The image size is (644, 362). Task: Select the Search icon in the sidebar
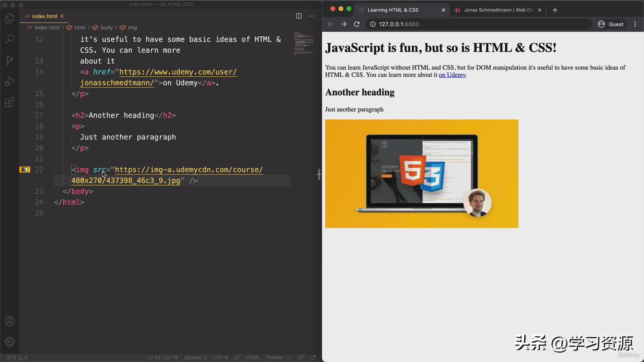coord(9,39)
